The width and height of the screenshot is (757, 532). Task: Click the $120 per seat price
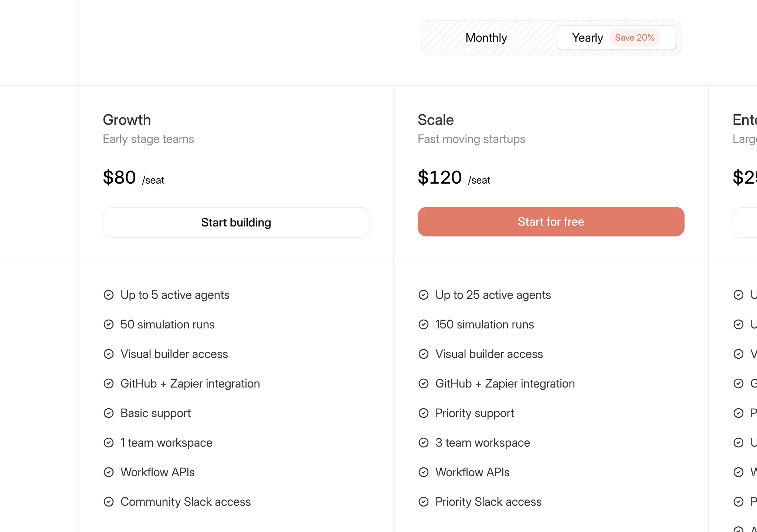(x=454, y=178)
